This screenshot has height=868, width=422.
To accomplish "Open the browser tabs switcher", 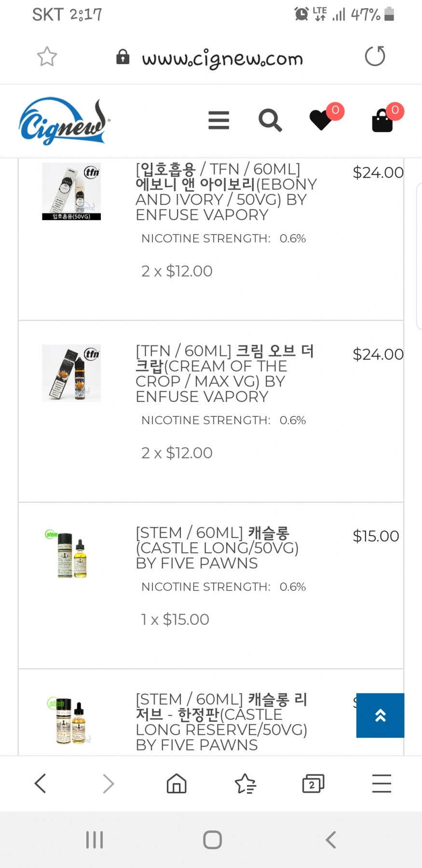I will click(313, 784).
